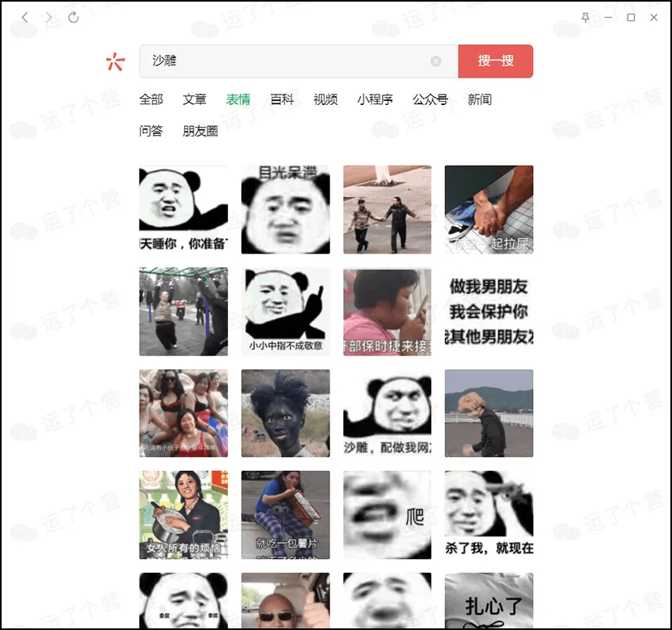Select the 小程序 tab
672x630 pixels.
pos(375,99)
